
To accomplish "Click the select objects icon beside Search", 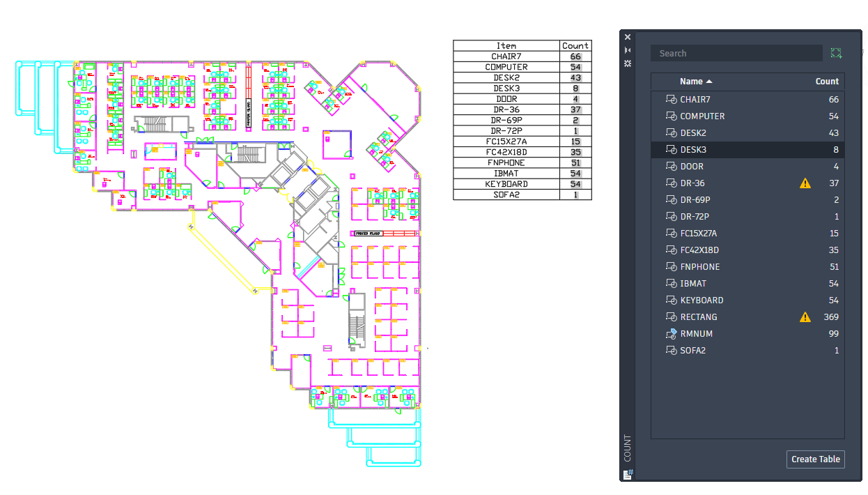I will click(x=837, y=53).
